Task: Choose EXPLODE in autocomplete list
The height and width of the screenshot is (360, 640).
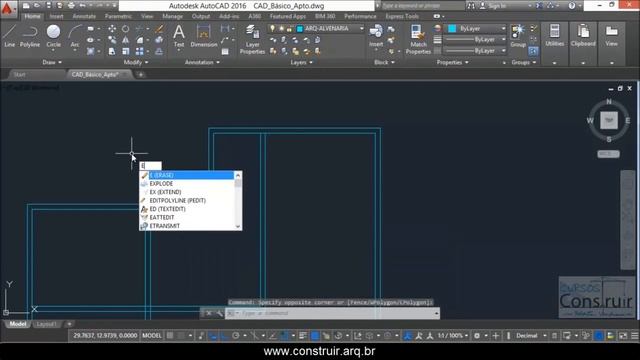Action: click(187, 184)
